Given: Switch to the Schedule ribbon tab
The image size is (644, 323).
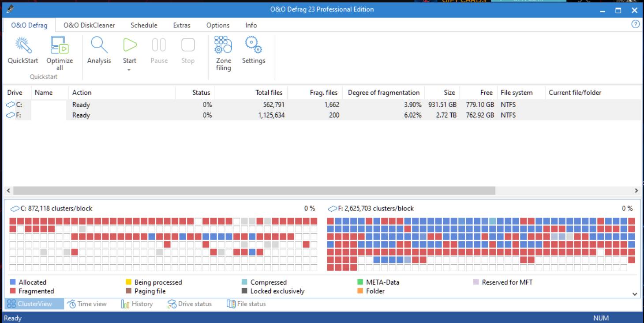Looking at the screenshot, I should [x=144, y=25].
